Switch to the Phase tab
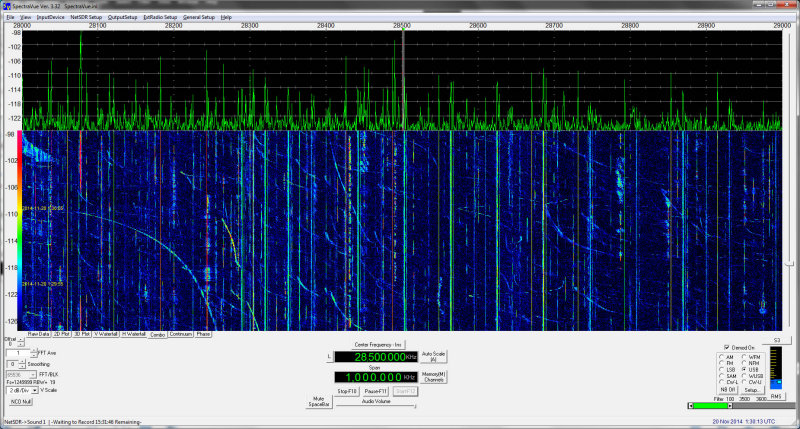 point(203,334)
